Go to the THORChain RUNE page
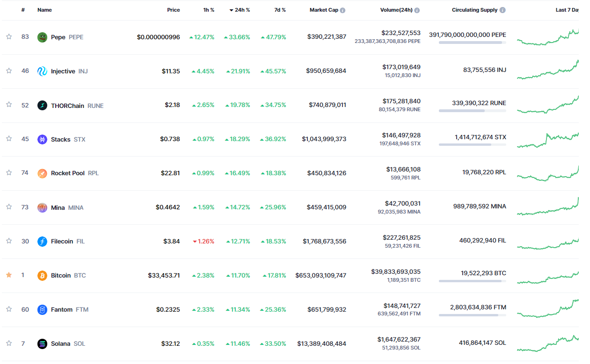This screenshot has width=590, height=364. click(x=77, y=106)
